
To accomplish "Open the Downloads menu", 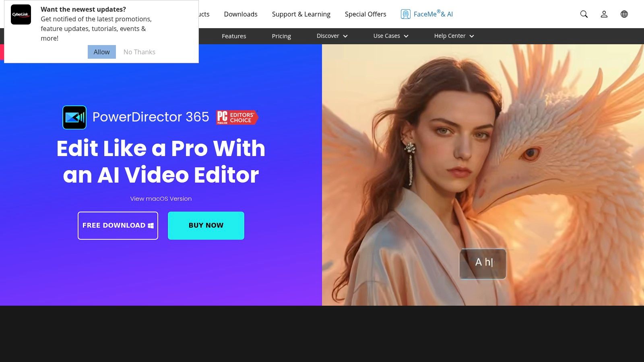I will (241, 14).
